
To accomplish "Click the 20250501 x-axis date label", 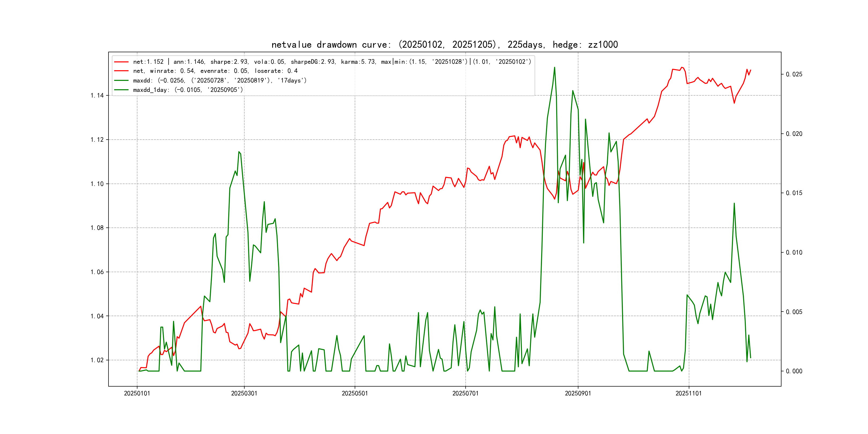I will click(354, 393).
